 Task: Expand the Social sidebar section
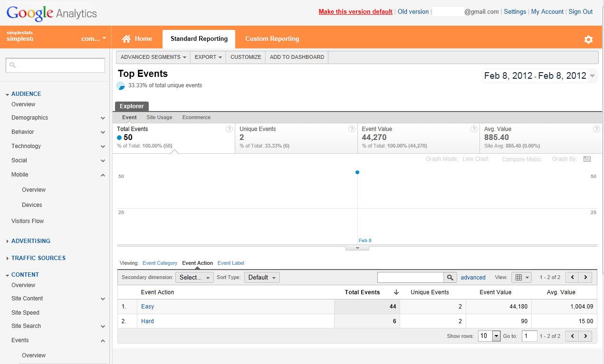pyautogui.click(x=103, y=161)
